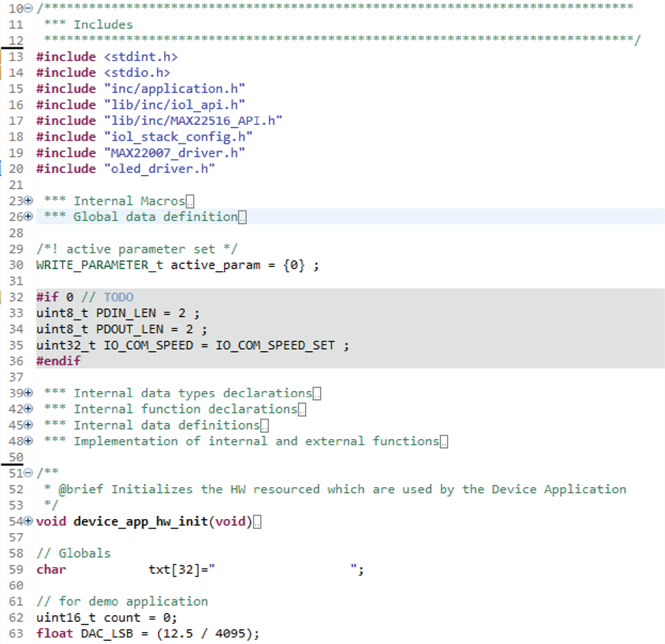The image size is (665, 644).
Task: Click the TODO task tag on line 32
Action: (119, 297)
